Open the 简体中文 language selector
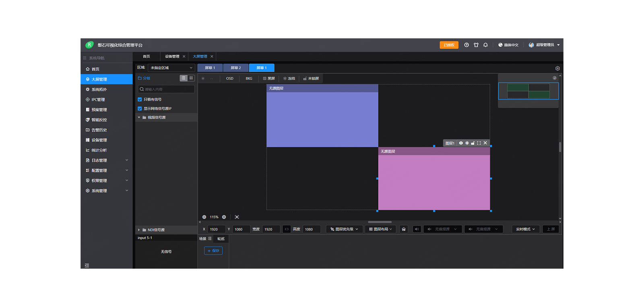Viewport: 644px width, 307px height. (x=508, y=45)
